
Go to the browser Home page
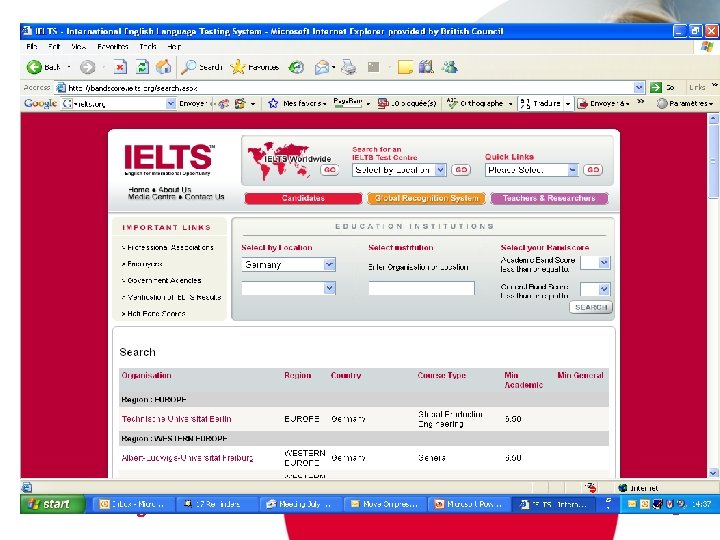click(163, 67)
